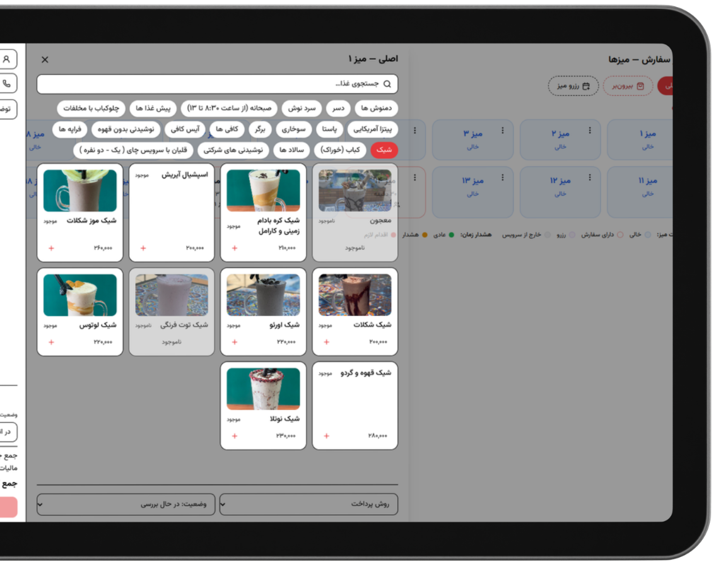Select the «شیک» category chip
Screen dimensions: 728x564
384,150
